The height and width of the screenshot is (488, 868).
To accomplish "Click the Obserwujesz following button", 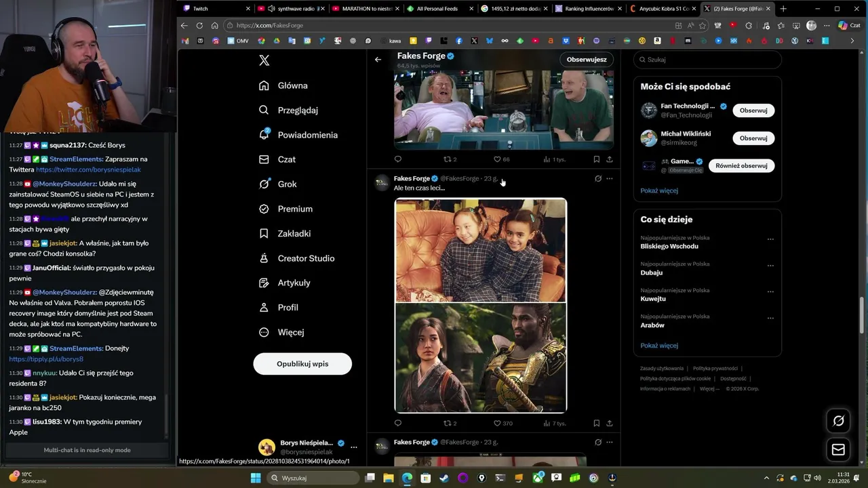I will (x=587, y=60).
